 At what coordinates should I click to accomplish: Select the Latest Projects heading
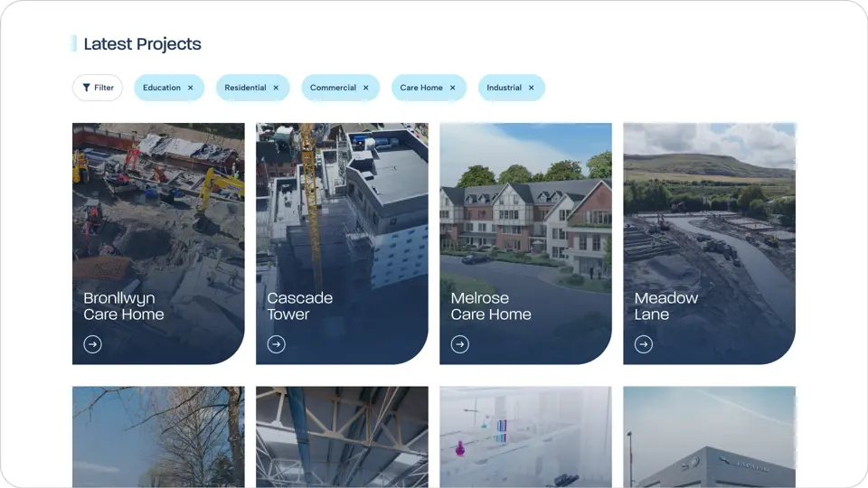coord(142,43)
